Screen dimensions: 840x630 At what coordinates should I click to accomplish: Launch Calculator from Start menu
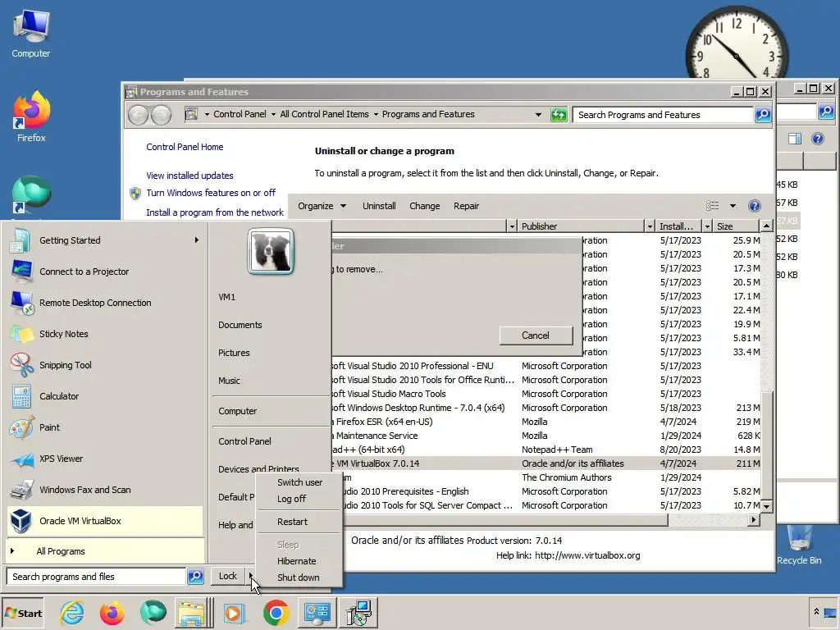106,396
